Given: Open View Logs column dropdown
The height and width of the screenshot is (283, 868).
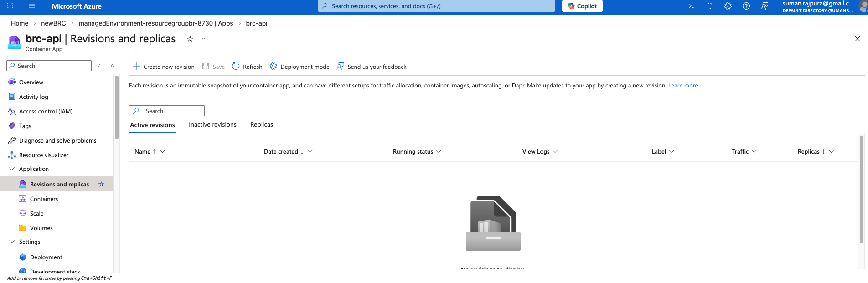Looking at the screenshot, I should [x=555, y=151].
